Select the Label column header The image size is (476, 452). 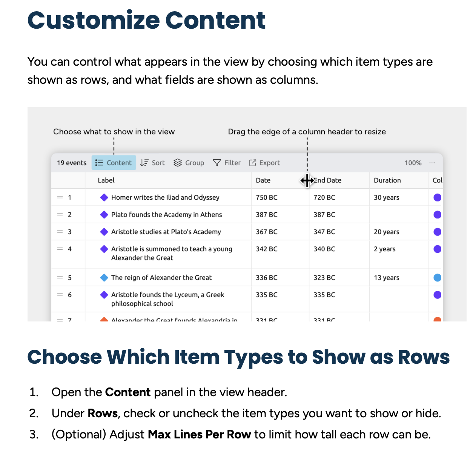click(x=106, y=180)
